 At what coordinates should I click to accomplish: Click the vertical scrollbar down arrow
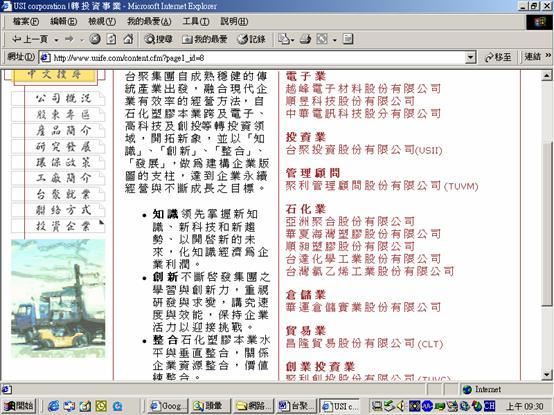click(x=547, y=374)
